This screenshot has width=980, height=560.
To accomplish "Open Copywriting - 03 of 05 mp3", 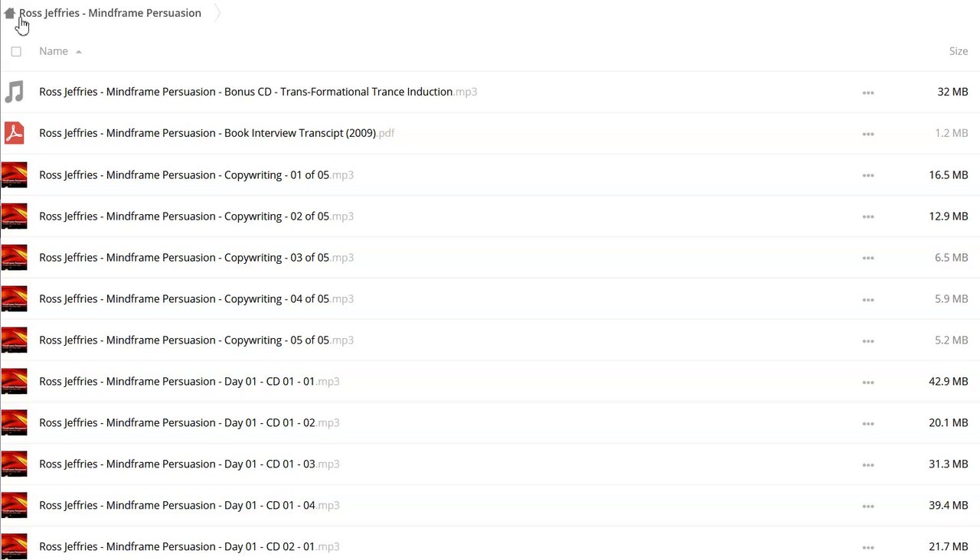I will (x=196, y=257).
